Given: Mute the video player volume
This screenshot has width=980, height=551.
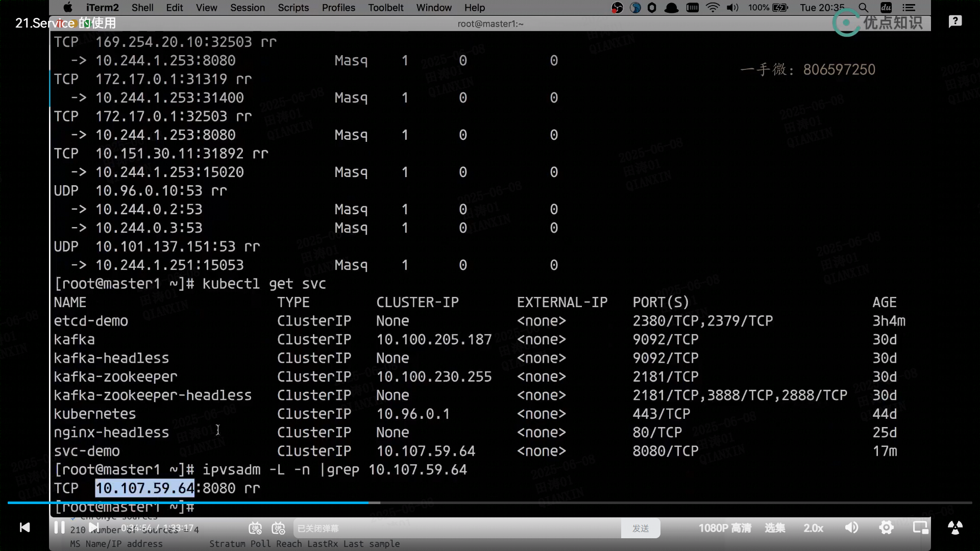Looking at the screenshot, I should point(851,528).
